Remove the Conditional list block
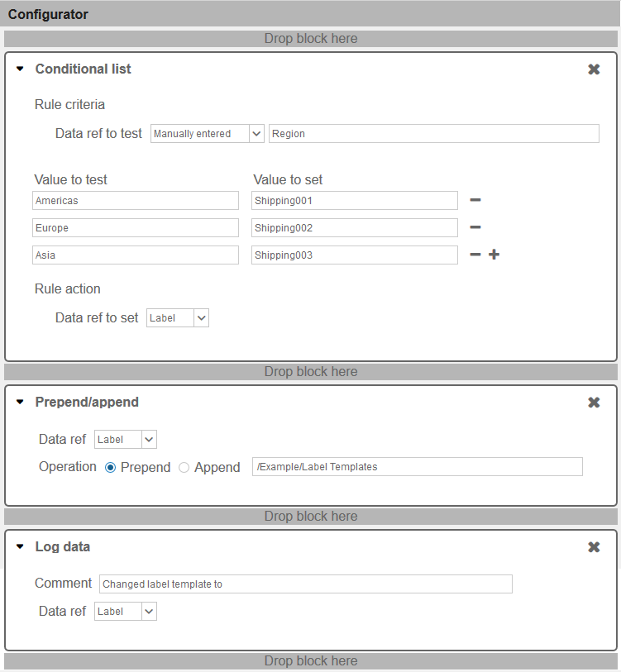621x672 pixels. (594, 69)
